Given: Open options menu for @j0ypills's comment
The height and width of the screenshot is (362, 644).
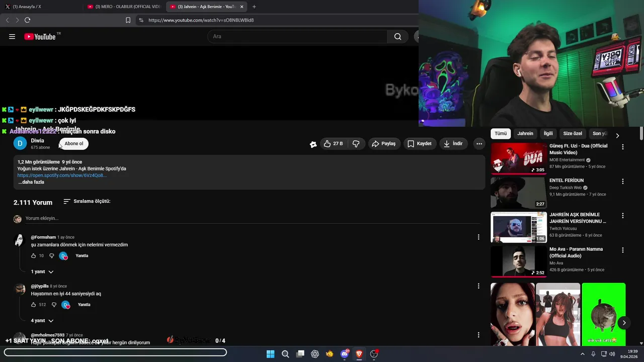Looking at the screenshot, I should coord(478,286).
